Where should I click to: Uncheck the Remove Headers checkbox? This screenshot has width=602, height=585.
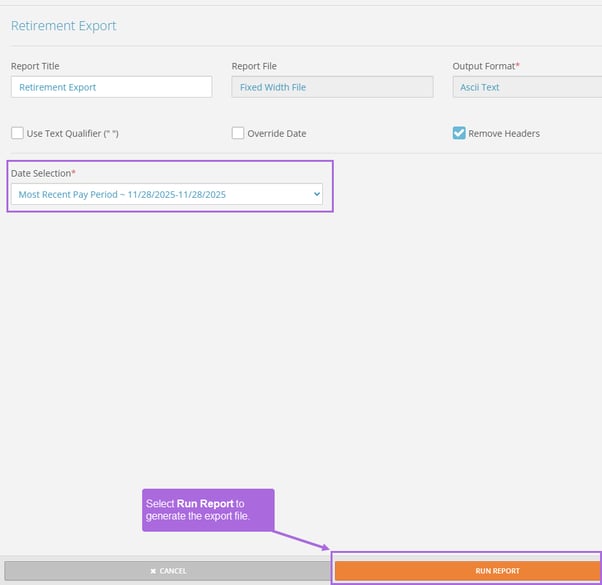click(x=459, y=133)
